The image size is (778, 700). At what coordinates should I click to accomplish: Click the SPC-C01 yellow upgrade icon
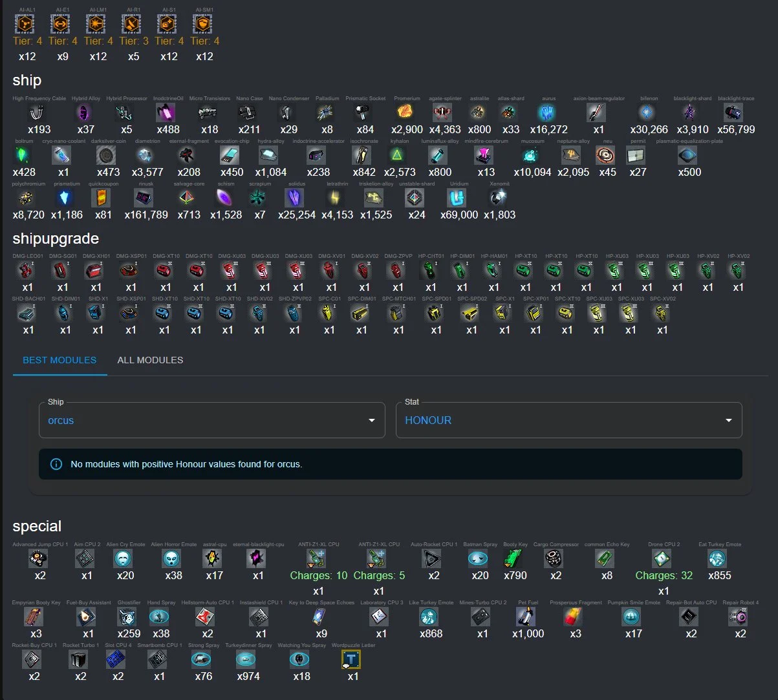(329, 313)
